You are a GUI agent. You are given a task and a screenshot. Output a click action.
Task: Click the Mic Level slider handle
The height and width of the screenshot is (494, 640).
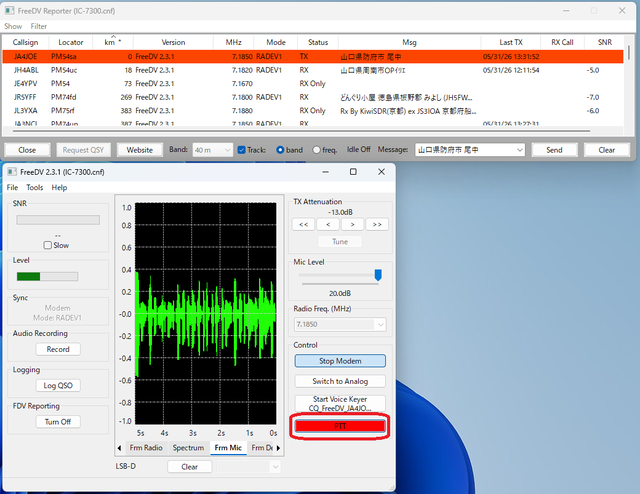(378, 275)
